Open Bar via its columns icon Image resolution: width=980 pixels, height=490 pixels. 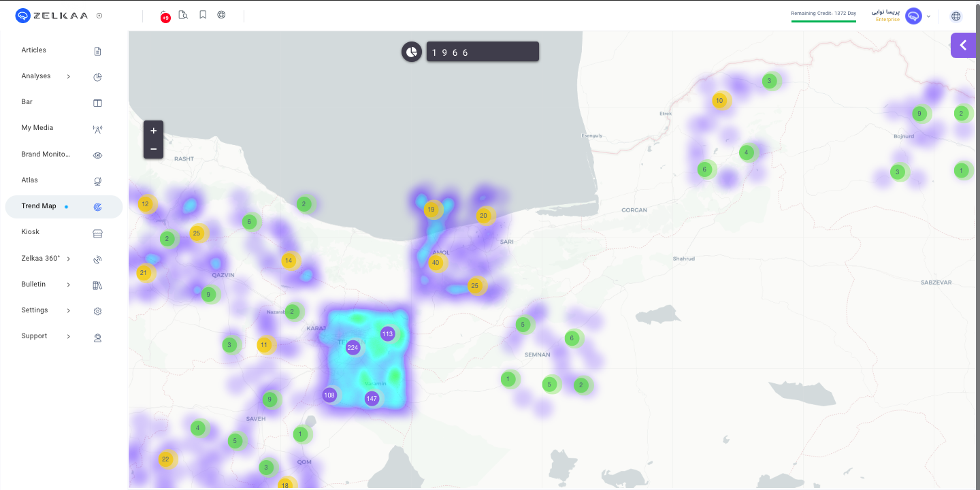coord(97,103)
